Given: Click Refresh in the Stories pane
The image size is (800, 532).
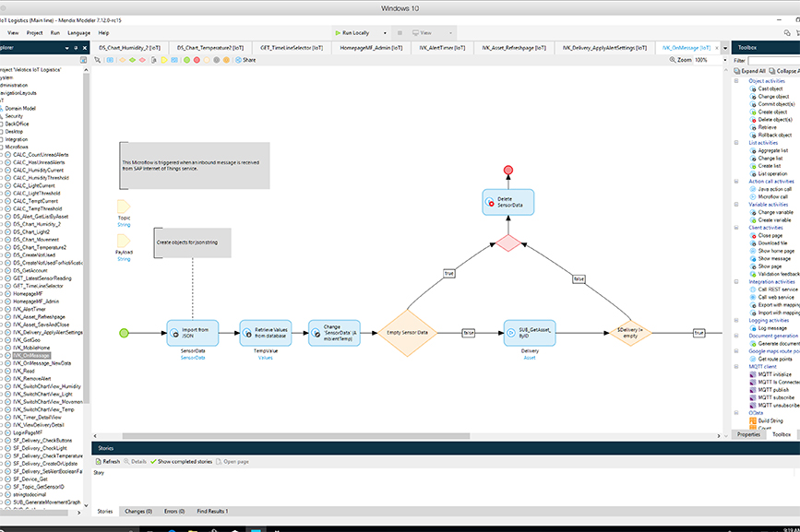Looking at the screenshot, I should 108,462.
